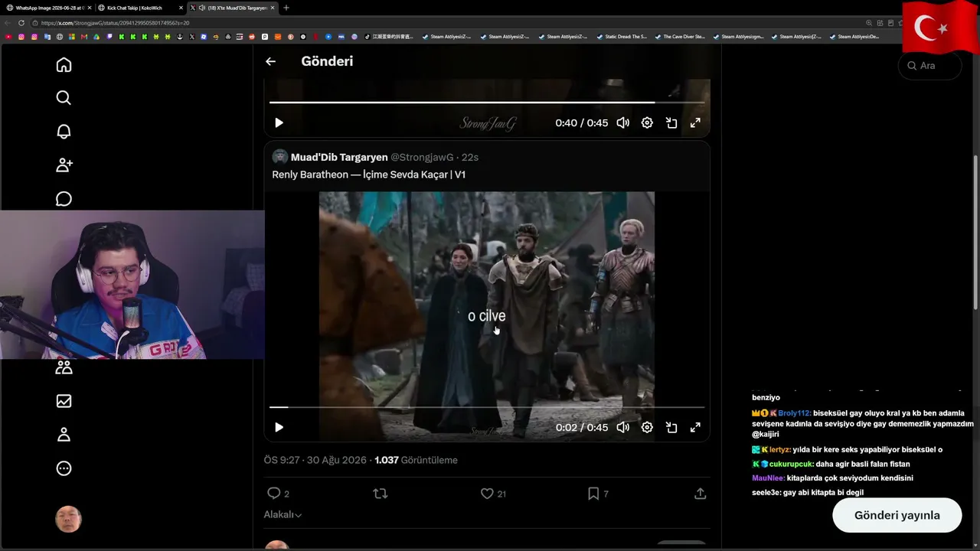The image size is (980, 551).
Task: Open settings gear on the 0:02 video
Action: coord(647,427)
